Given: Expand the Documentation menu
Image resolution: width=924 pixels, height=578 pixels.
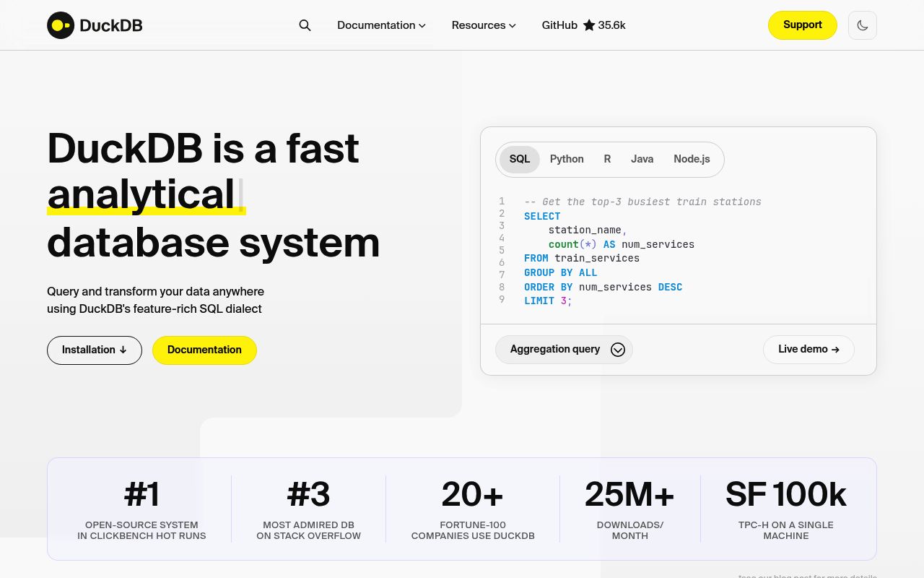Looking at the screenshot, I should 381,25.
